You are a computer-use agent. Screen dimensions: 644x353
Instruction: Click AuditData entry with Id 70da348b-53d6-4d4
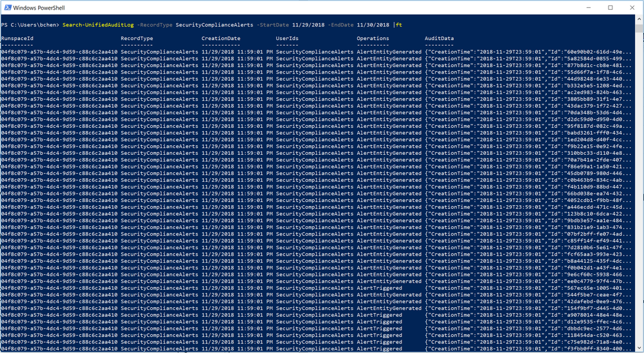529,112
